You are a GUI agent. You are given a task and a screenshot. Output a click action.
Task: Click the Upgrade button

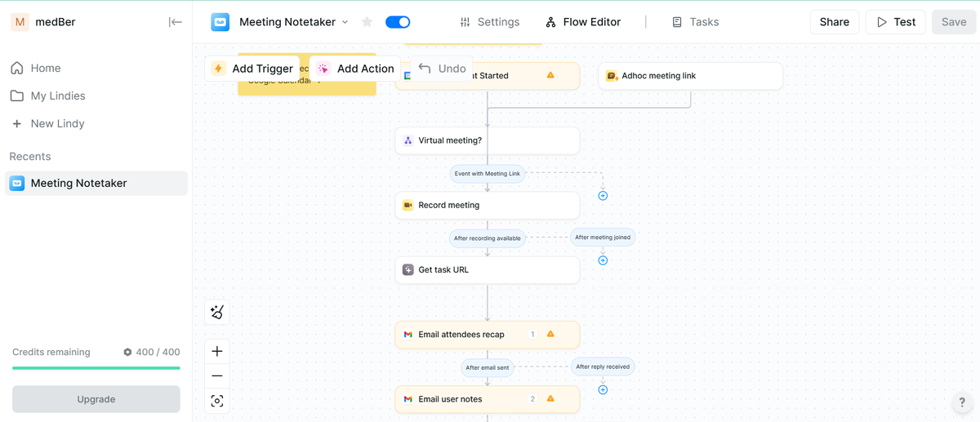96,399
